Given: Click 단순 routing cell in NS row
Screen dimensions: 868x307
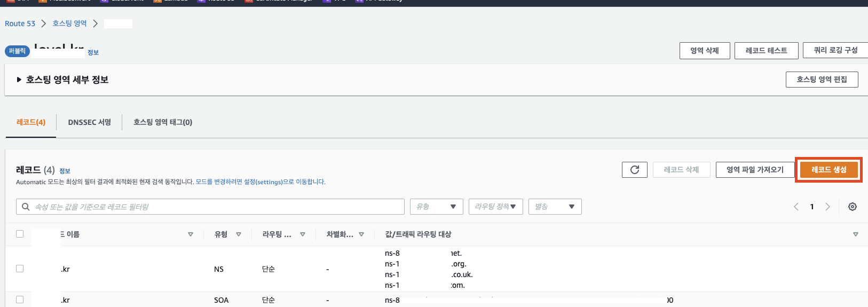Looking at the screenshot, I should (x=269, y=269).
